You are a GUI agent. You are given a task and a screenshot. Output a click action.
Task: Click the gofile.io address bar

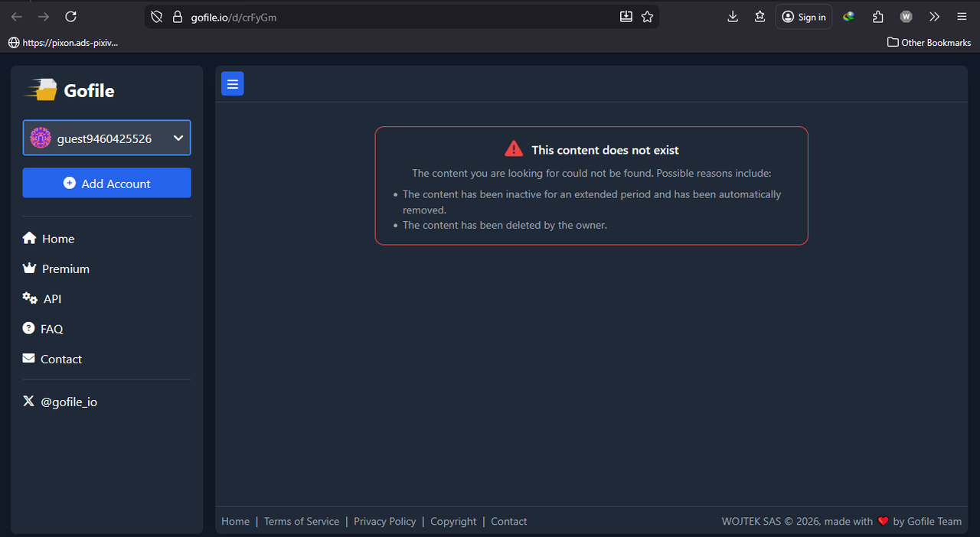click(402, 17)
